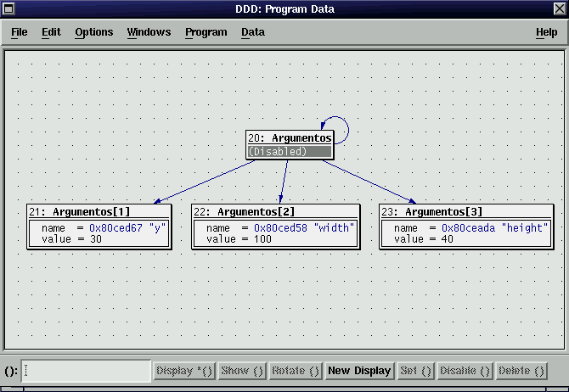Click the argument input field
The height and width of the screenshot is (392, 569).
pyautogui.click(x=87, y=371)
